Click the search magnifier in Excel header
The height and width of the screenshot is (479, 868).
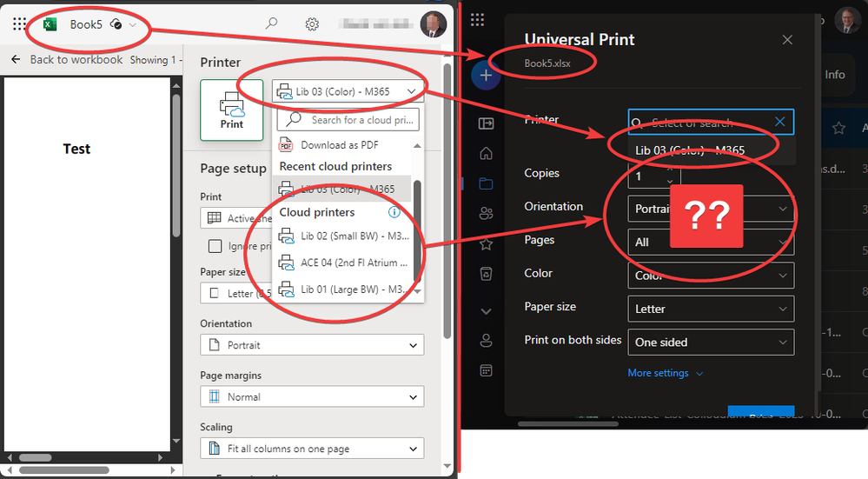[271, 23]
